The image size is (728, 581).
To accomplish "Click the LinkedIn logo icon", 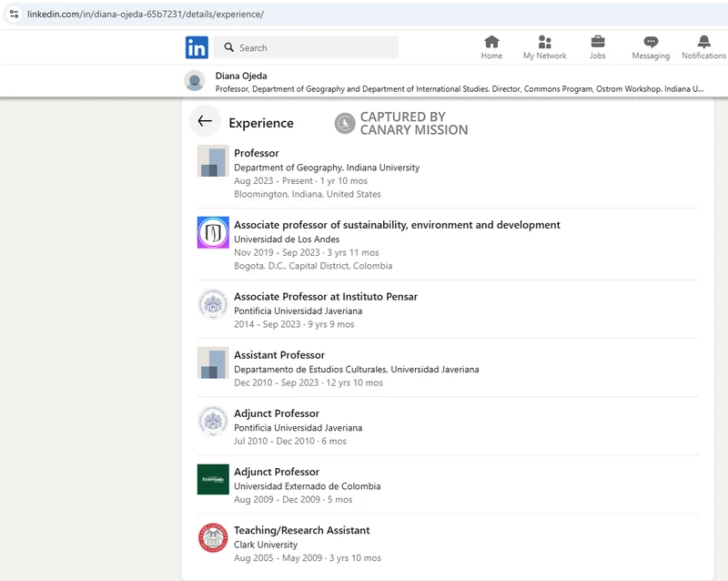I will pos(197,47).
